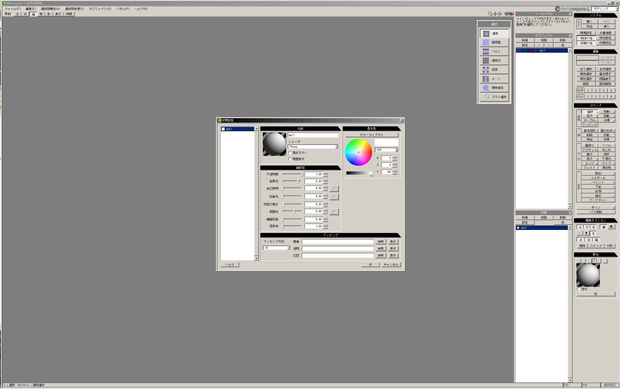620x389 pixels.
Task: Open the Color Library button
Action: 371,135
